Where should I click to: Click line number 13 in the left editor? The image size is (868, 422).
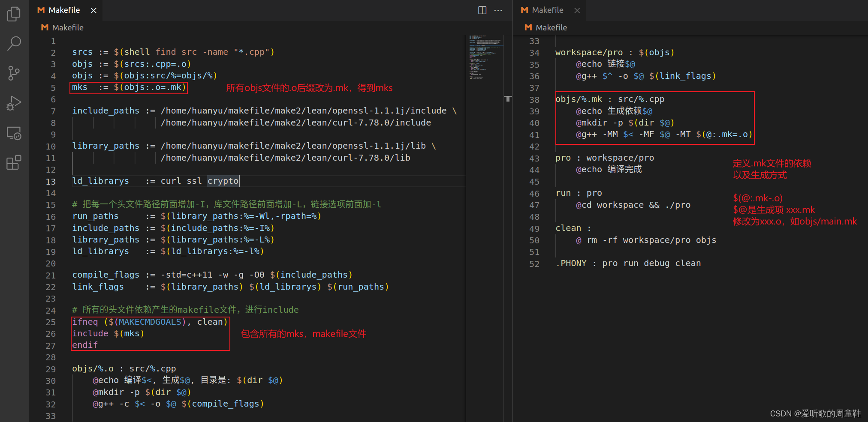tap(51, 181)
